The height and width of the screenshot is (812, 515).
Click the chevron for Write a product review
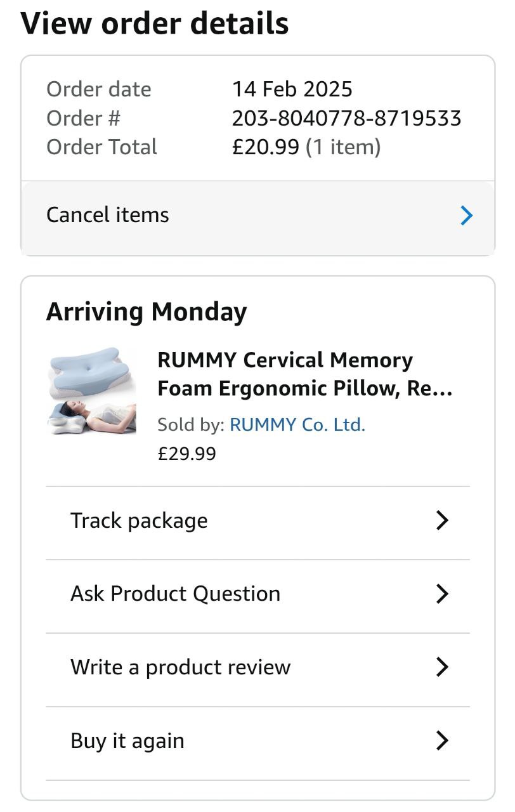pyautogui.click(x=442, y=667)
